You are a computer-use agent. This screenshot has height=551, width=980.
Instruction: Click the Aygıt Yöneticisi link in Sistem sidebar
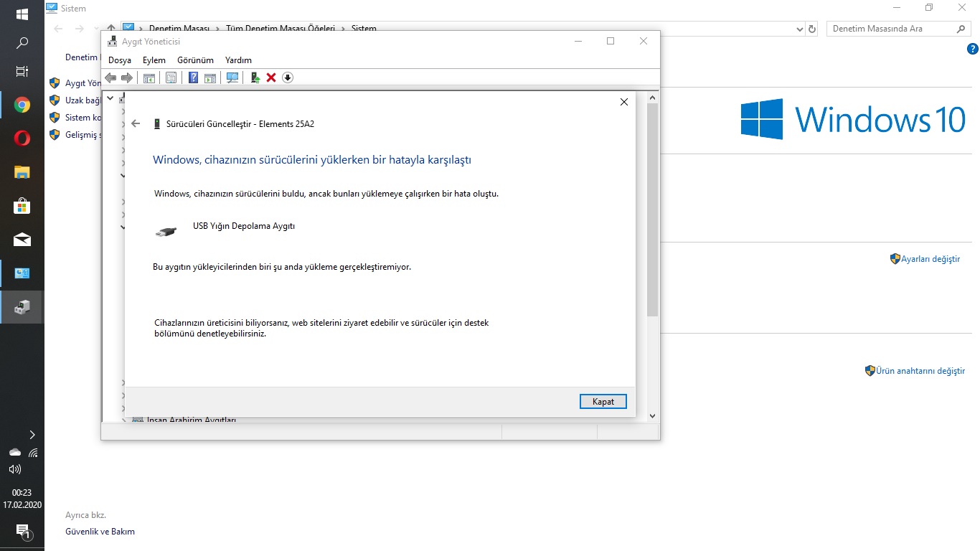click(x=83, y=83)
